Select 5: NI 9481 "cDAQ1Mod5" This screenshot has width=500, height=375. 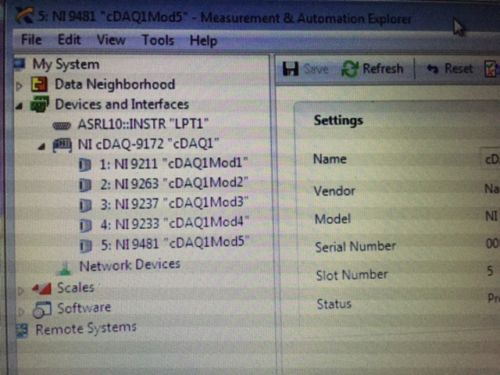pos(175,243)
